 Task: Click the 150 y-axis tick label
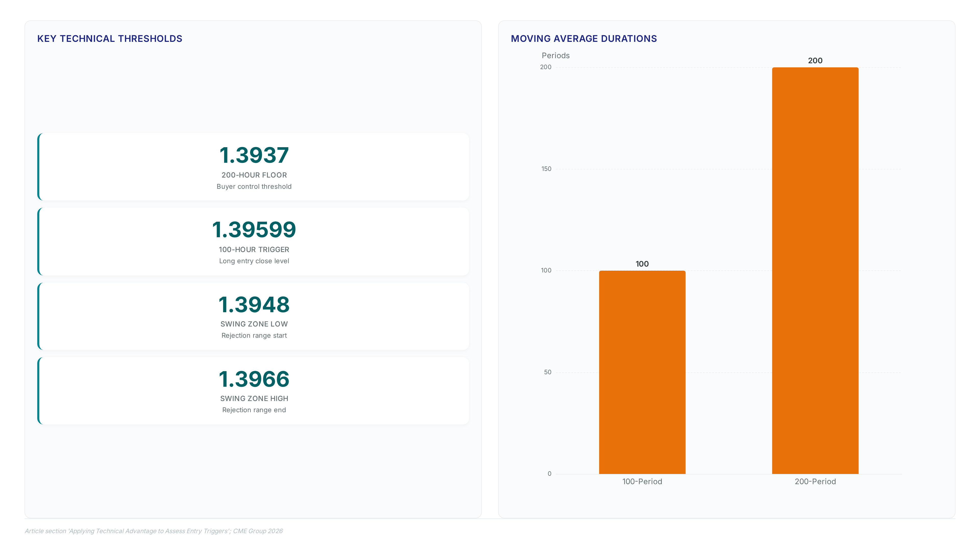pyautogui.click(x=546, y=169)
